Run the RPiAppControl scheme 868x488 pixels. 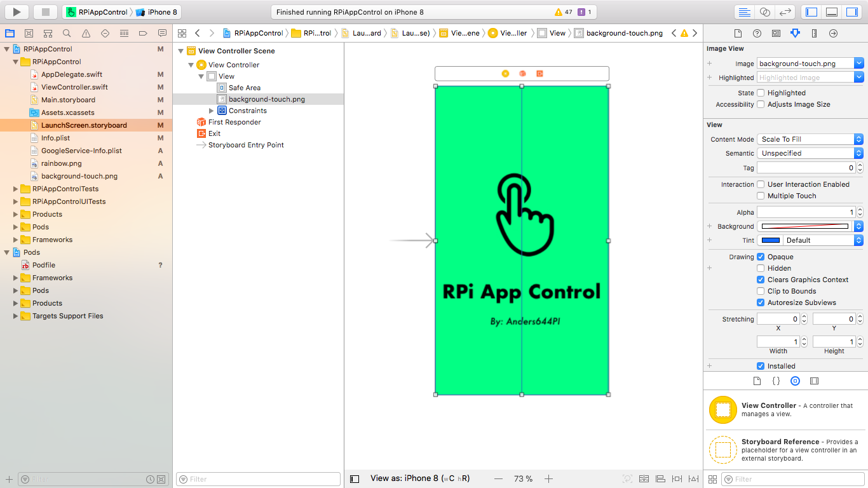pyautogui.click(x=16, y=11)
